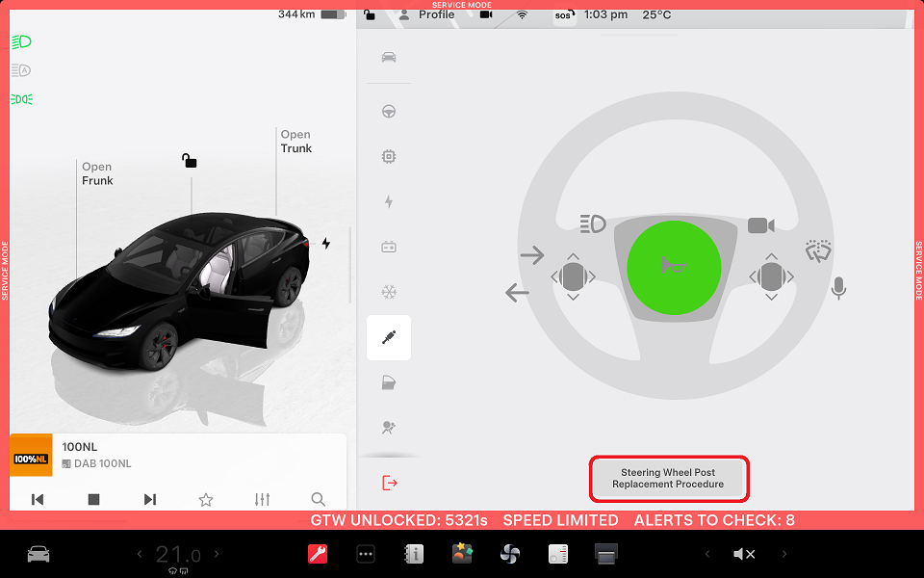924x578 pixels.
Task: Select the door closures sidebar icon
Action: pyautogui.click(x=389, y=383)
